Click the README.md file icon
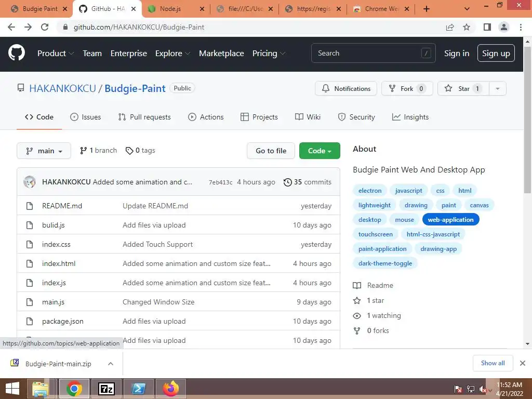 pos(30,206)
